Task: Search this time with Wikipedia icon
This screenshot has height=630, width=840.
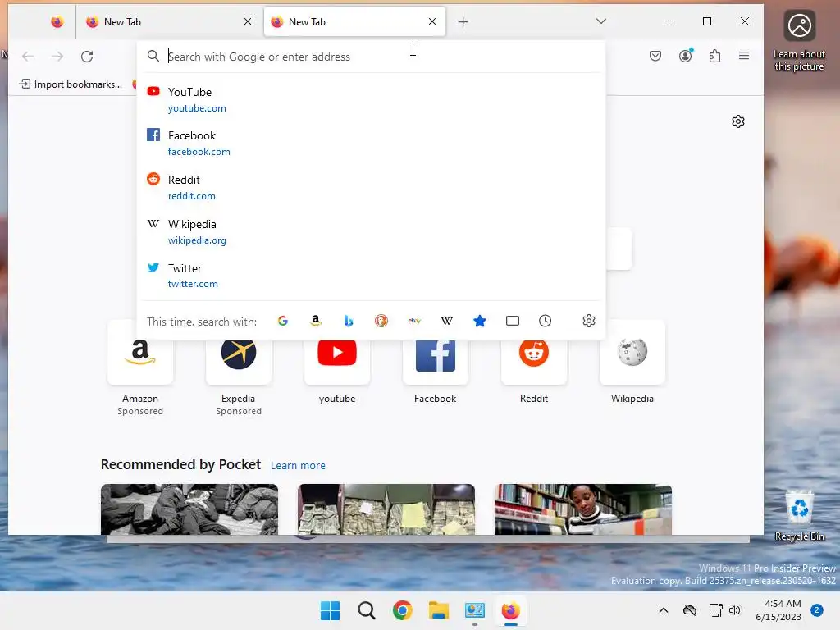Action: tap(447, 321)
